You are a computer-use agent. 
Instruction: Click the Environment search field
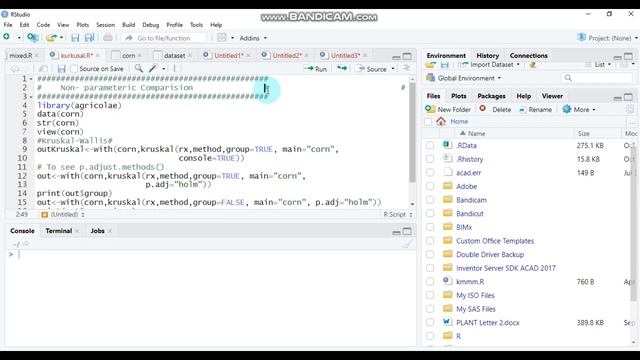click(x=597, y=78)
